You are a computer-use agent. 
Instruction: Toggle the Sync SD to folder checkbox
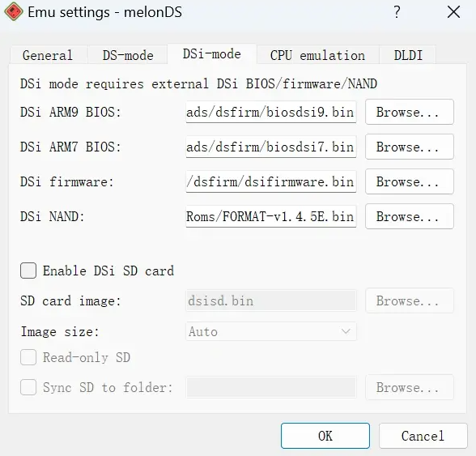click(28, 387)
